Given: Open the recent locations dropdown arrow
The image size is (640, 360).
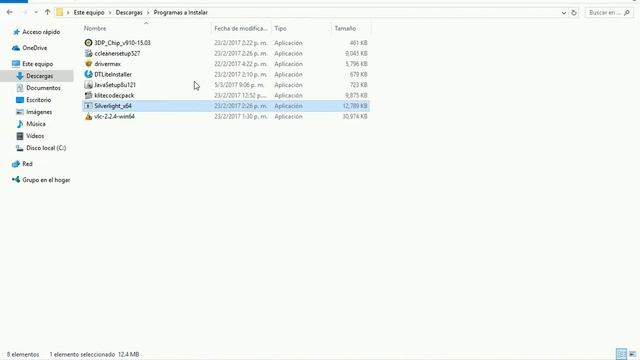Looking at the screenshot, I should (x=36, y=13).
